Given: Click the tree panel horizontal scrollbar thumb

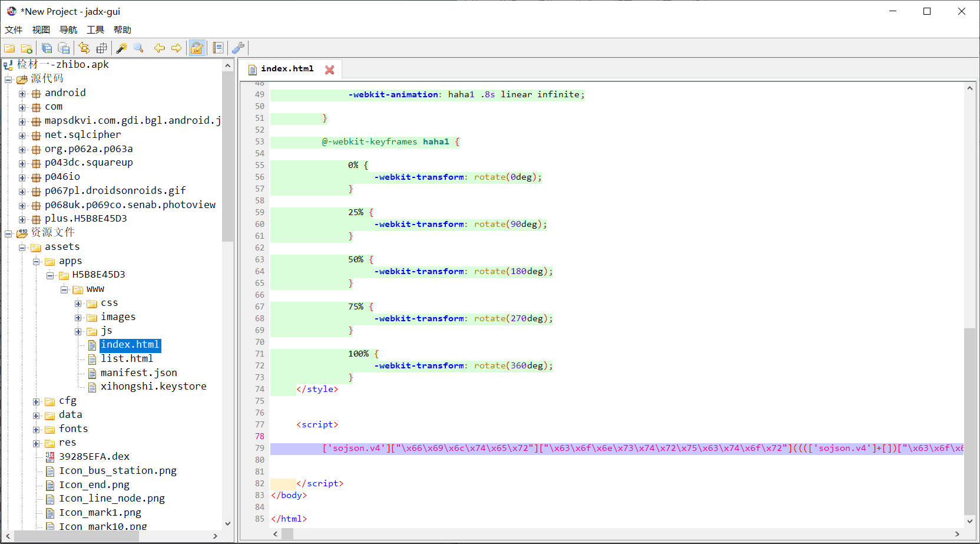Looking at the screenshot, I should tap(76, 536).
